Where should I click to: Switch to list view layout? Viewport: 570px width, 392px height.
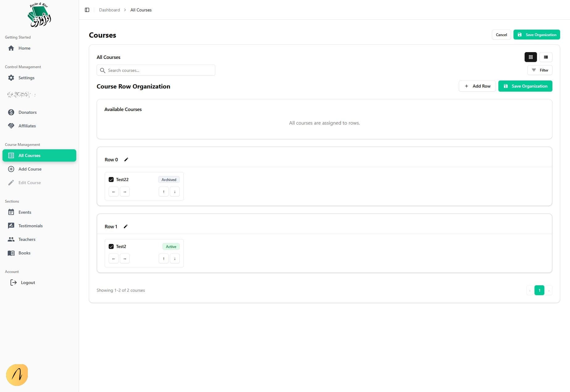(x=546, y=57)
